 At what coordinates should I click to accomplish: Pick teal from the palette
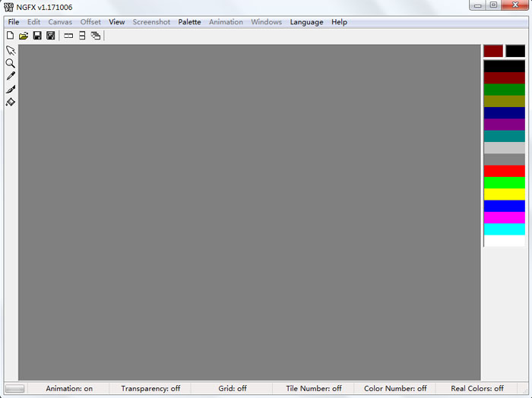point(505,136)
